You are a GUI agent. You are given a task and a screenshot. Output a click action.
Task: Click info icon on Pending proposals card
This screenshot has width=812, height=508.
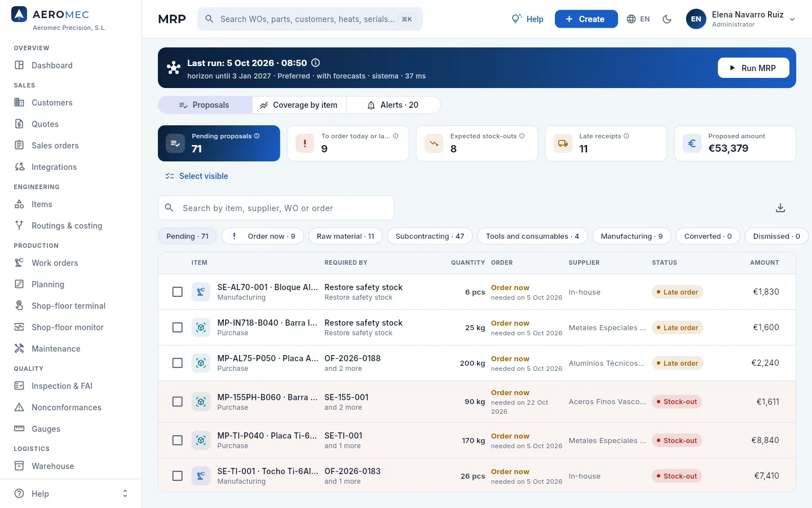[257, 136]
